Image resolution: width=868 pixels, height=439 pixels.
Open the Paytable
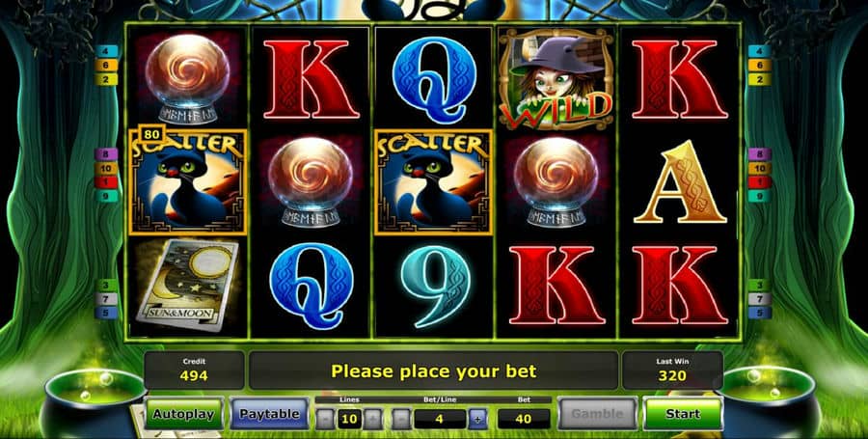pyautogui.click(x=269, y=414)
